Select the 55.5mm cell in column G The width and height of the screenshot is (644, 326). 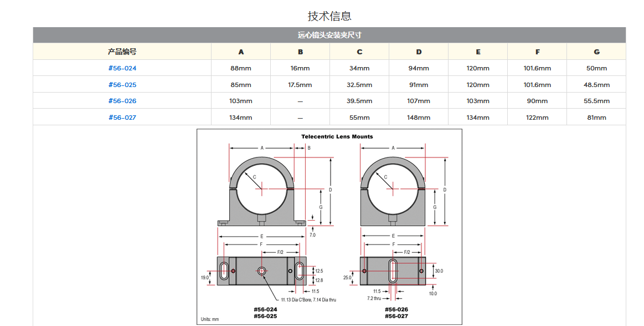click(596, 101)
